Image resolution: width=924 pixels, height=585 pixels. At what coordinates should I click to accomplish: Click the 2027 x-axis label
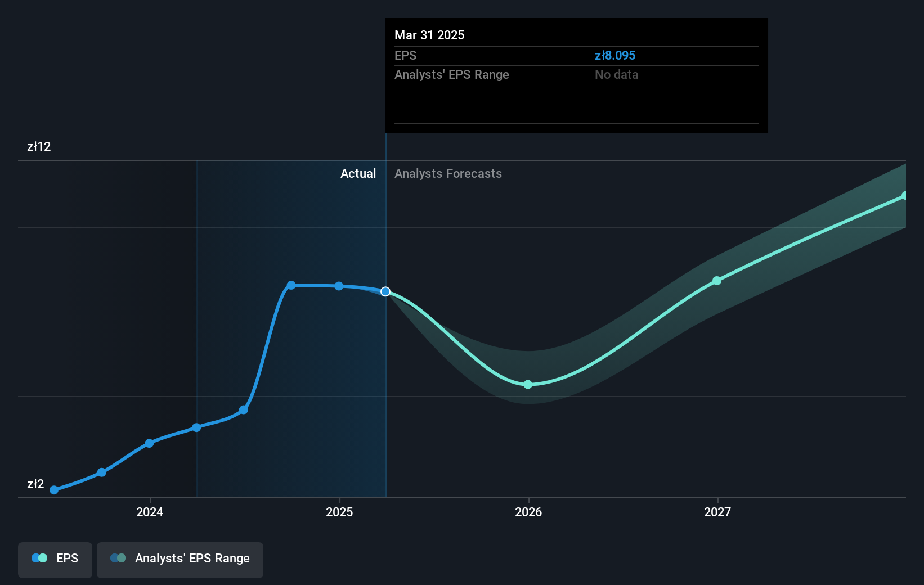point(717,512)
